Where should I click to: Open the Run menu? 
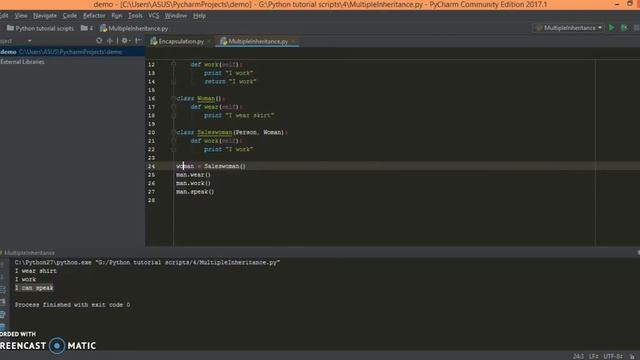(x=117, y=16)
